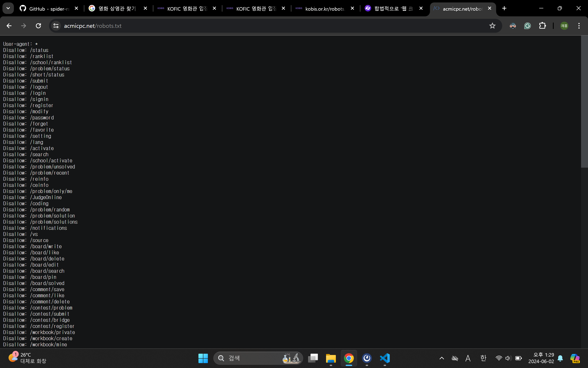588x368 pixels.
Task: Open Task View on the taskbar
Action: click(x=313, y=358)
